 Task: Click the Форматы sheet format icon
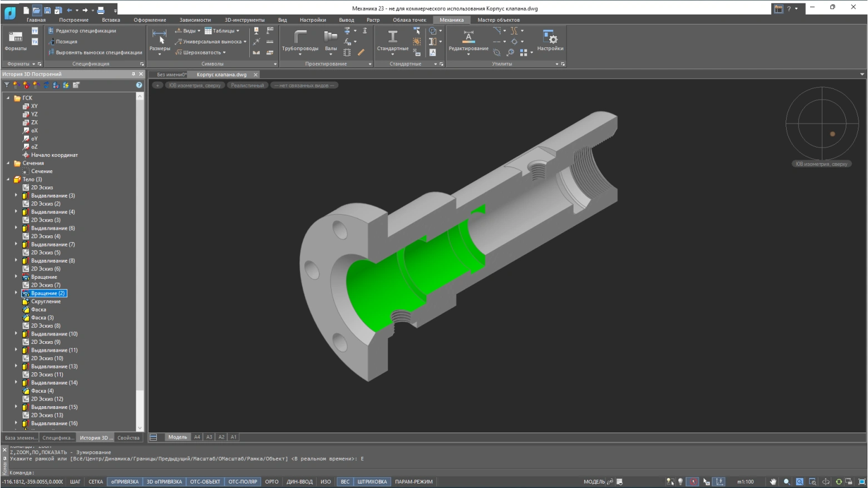(x=16, y=40)
